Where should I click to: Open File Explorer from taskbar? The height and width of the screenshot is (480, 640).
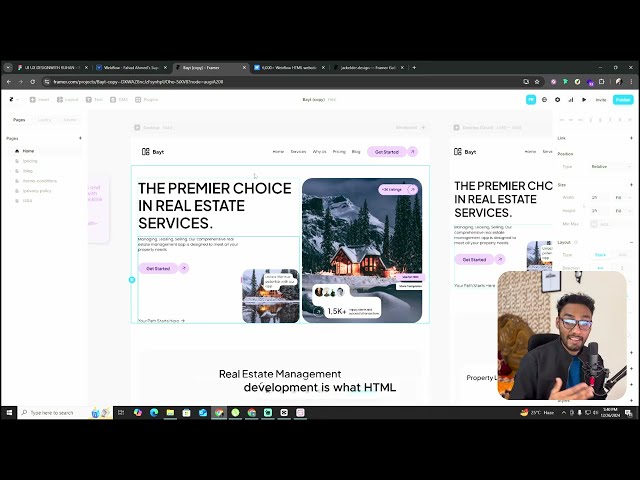point(170,413)
